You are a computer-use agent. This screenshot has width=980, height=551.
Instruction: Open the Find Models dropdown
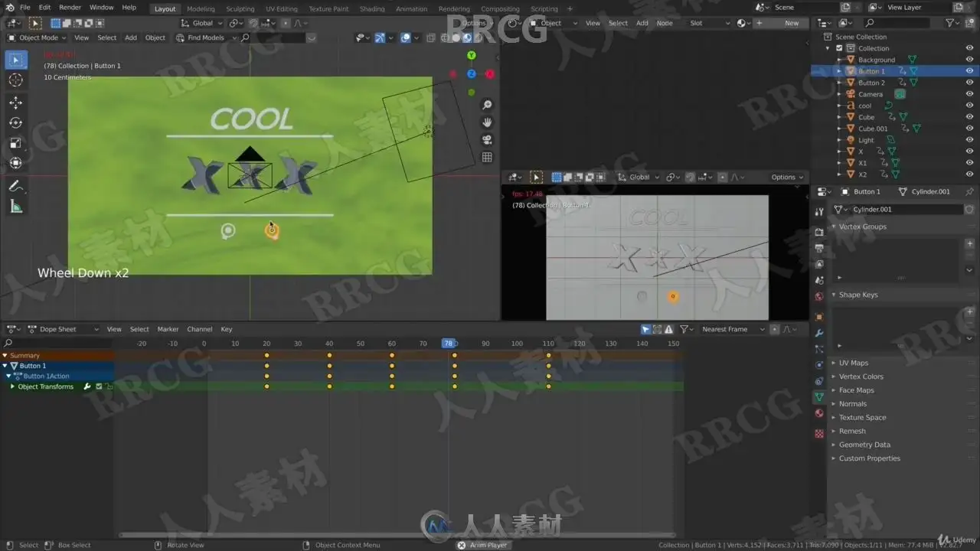tap(204, 37)
